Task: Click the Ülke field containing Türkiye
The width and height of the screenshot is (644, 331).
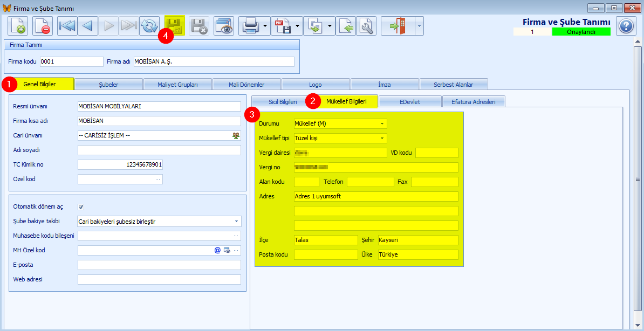Action: point(418,254)
